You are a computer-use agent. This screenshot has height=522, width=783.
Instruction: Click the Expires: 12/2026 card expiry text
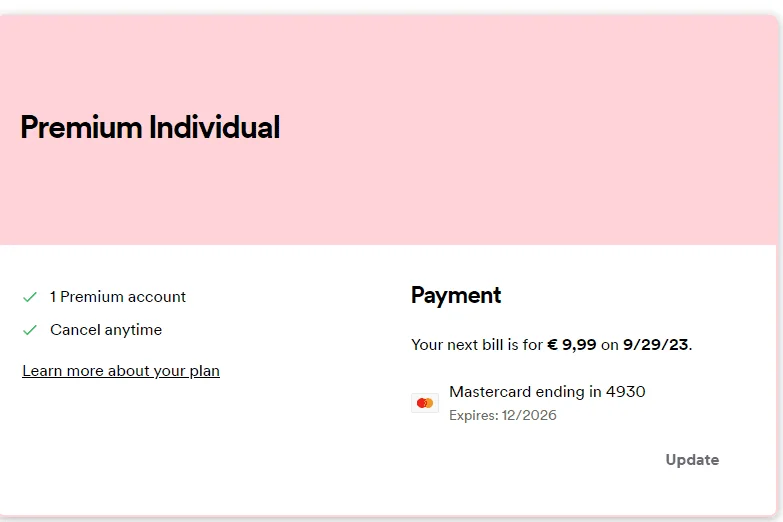click(x=503, y=415)
